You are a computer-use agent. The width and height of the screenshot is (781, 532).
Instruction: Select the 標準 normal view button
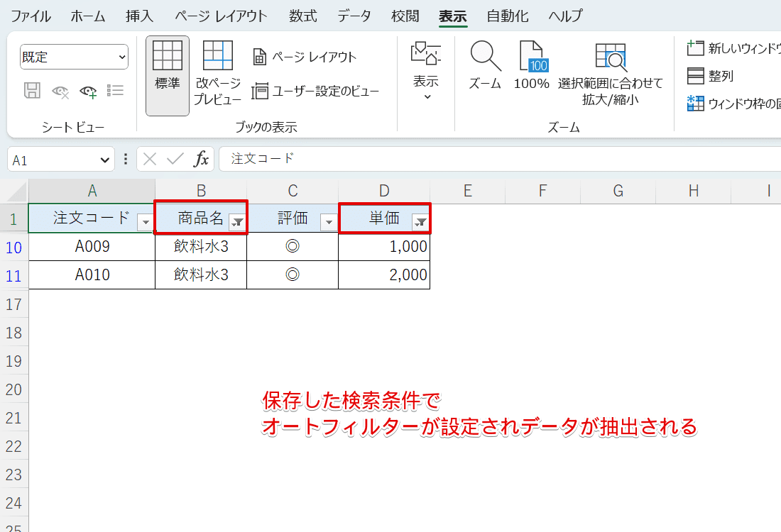coord(168,76)
